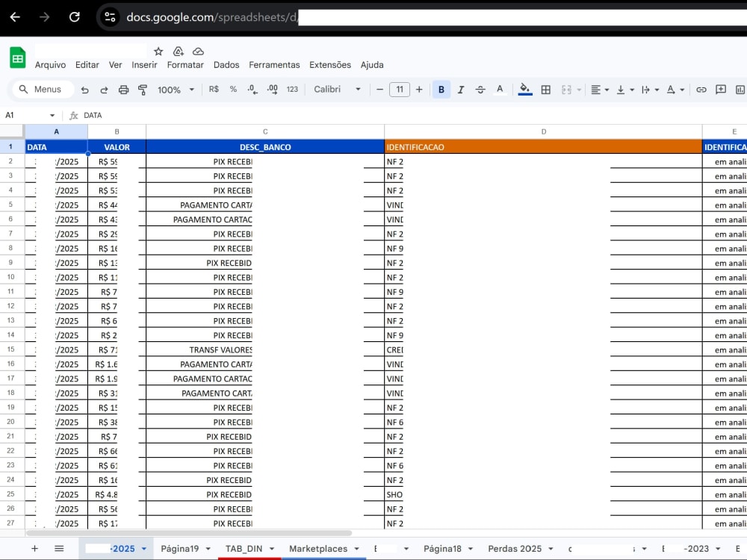
Task: Increase font size with plus button
Action: point(419,90)
